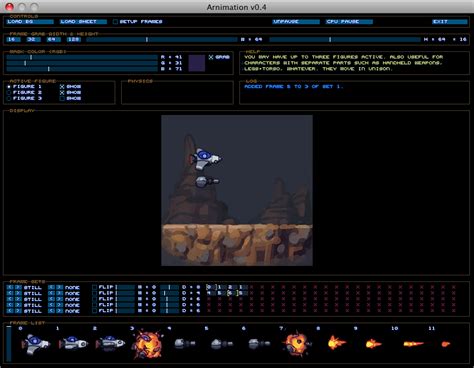Click next-type arrow in second frame set row
This screenshot has width=474, height=368.
pyautogui.click(x=18, y=293)
